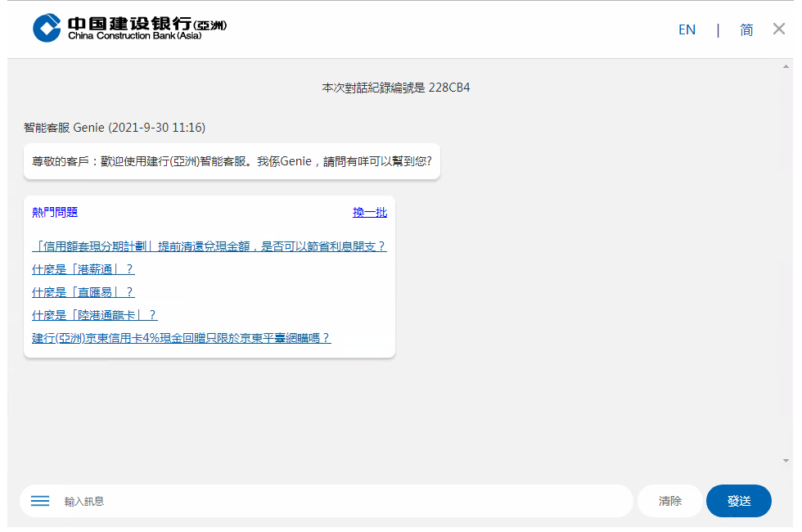Switch language to EN
The width and height of the screenshot is (802, 532).
687,29
